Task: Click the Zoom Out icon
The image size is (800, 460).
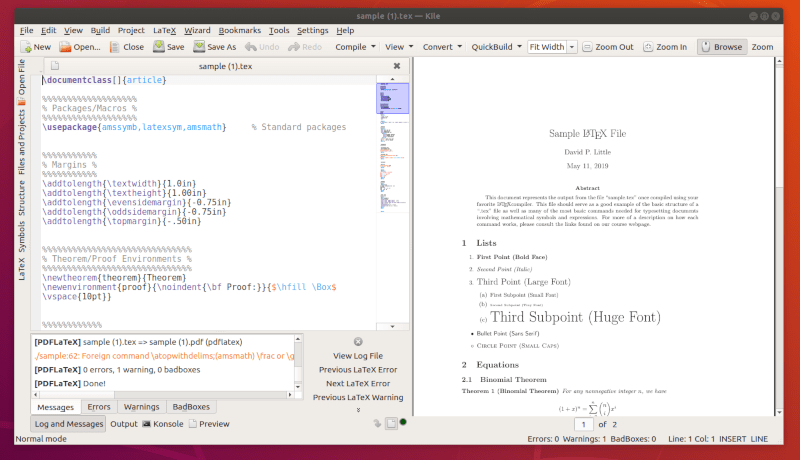Action: tap(587, 47)
